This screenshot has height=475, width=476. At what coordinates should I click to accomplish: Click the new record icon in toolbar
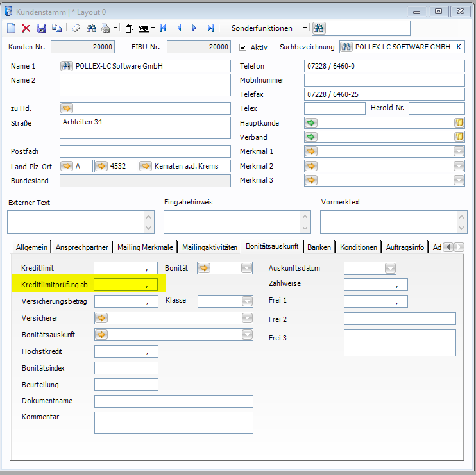point(12,28)
